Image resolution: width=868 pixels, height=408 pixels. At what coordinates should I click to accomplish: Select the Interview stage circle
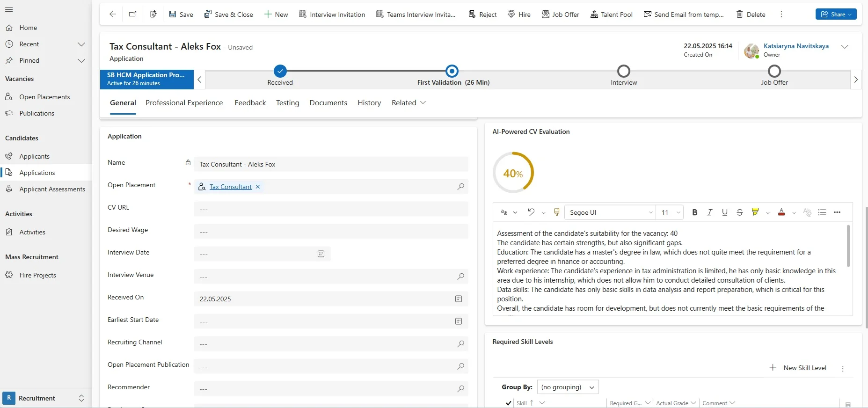point(623,71)
